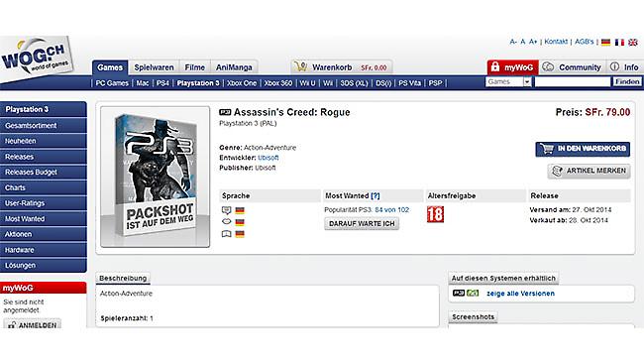Open the zeige alle Versionen link
The width and height of the screenshot is (644, 363).
click(520, 294)
